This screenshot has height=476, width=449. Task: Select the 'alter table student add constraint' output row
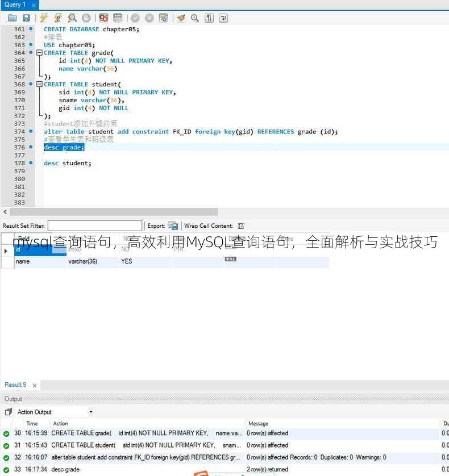146,457
